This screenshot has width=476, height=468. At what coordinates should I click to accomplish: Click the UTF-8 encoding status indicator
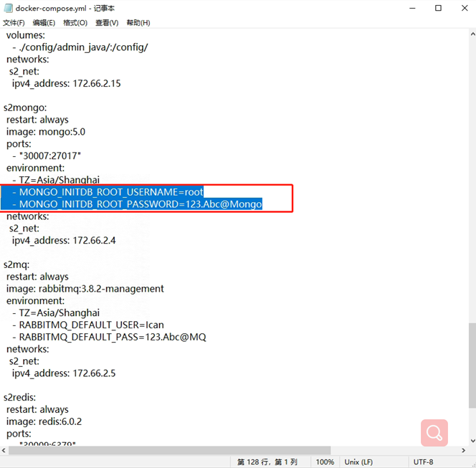[423, 462]
